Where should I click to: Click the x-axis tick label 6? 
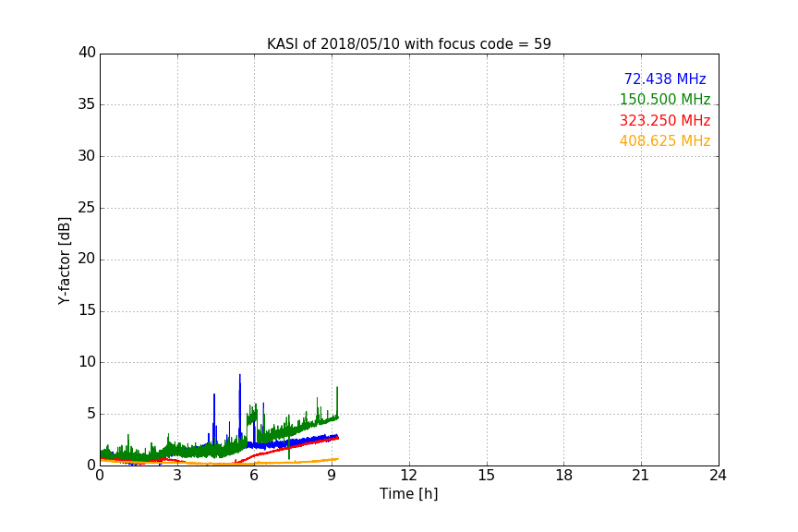tap(255, 476)
